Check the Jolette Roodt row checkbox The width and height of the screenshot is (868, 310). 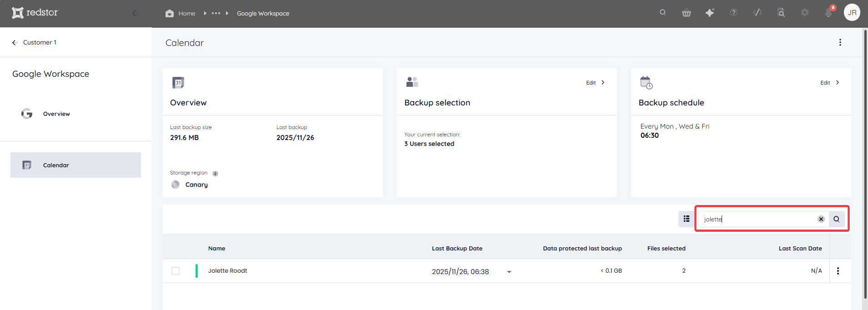click(x=176, y=271)
